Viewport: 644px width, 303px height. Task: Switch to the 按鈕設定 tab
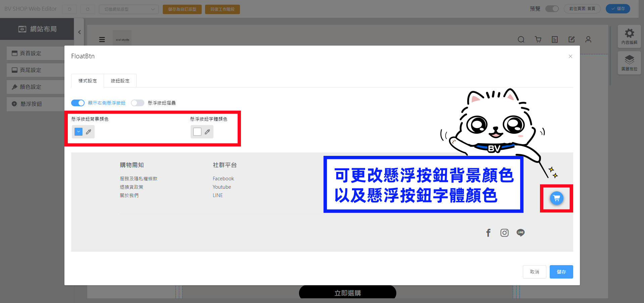[x=120, y=81]
